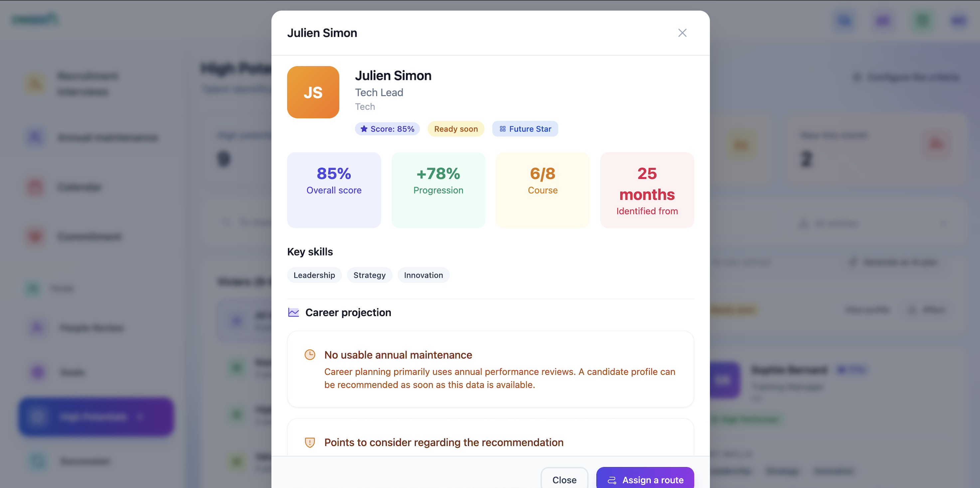Select the 85% Overall score card

tap(334, 190)
